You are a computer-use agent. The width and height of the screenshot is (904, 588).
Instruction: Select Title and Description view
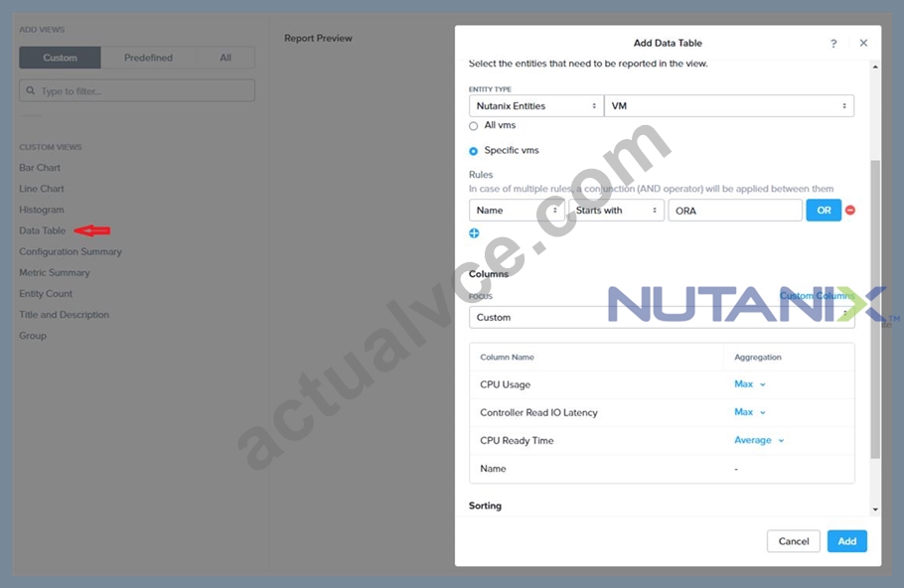tap(64, 315)
